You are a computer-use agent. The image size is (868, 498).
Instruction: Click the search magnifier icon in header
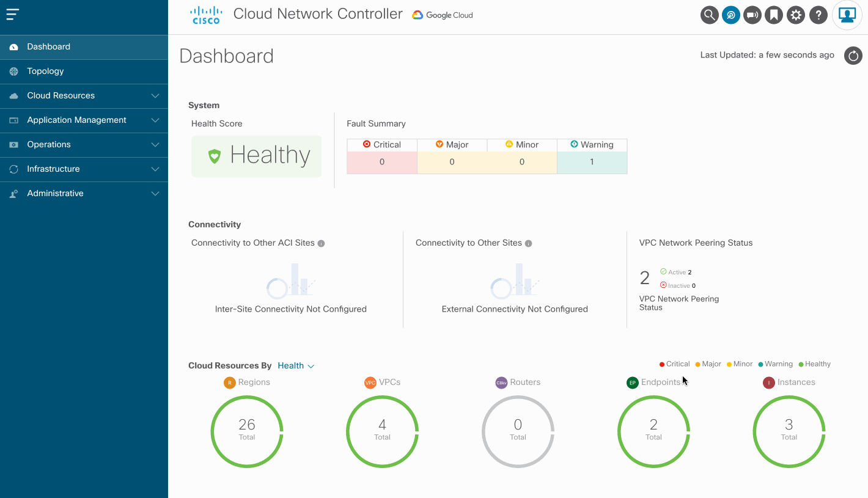click(x=709, y=15)
